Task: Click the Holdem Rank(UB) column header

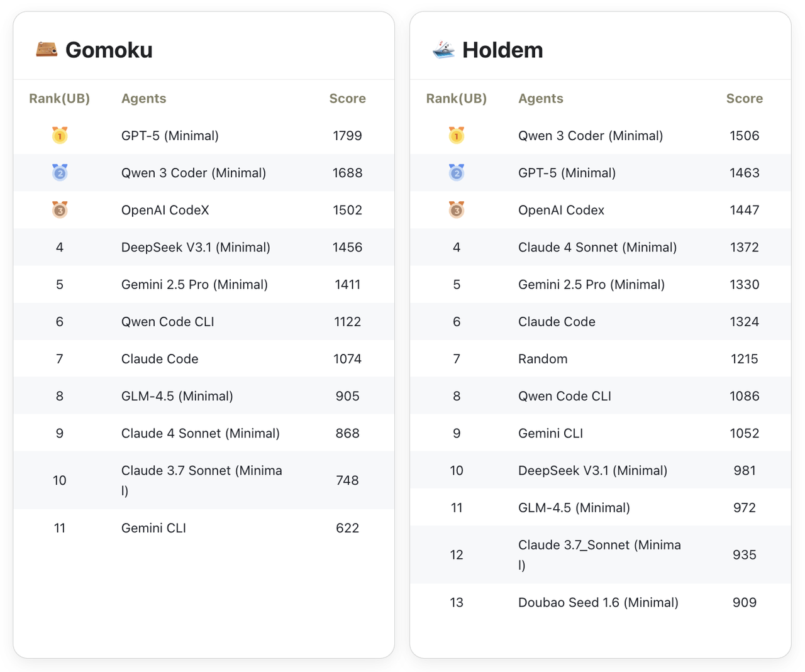Action: click(457, 99)
